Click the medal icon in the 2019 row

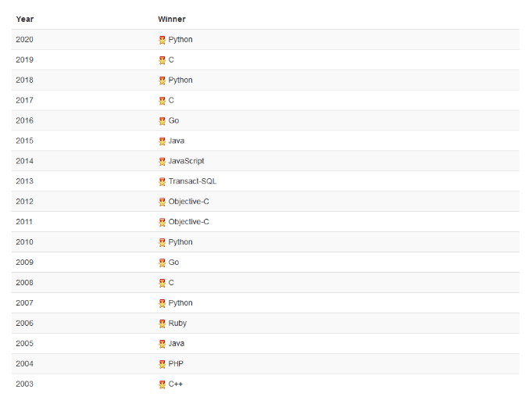(x=162, y=60)
